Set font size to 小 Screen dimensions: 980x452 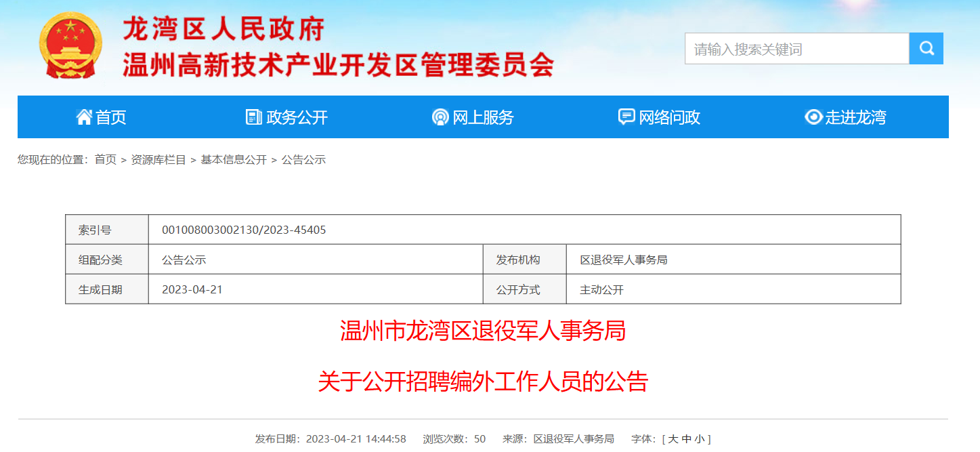tap(699, 439)
